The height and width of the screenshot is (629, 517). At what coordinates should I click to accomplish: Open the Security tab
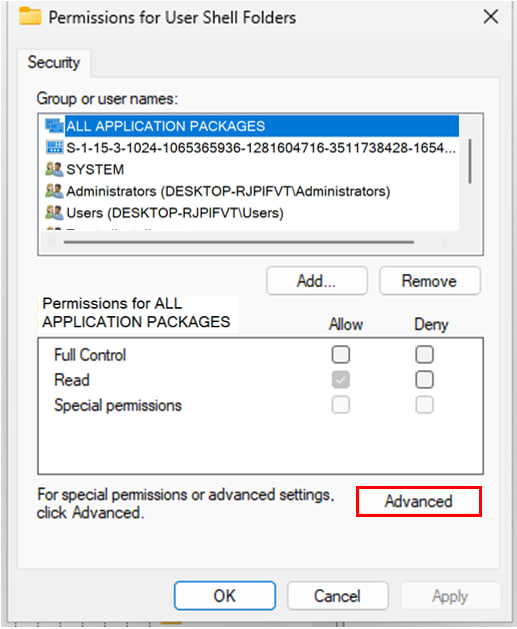[54, 63]
